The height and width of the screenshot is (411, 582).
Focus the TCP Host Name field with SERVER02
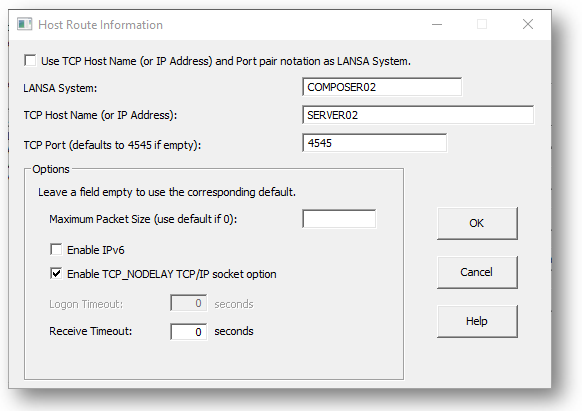(x=418, y=115)
